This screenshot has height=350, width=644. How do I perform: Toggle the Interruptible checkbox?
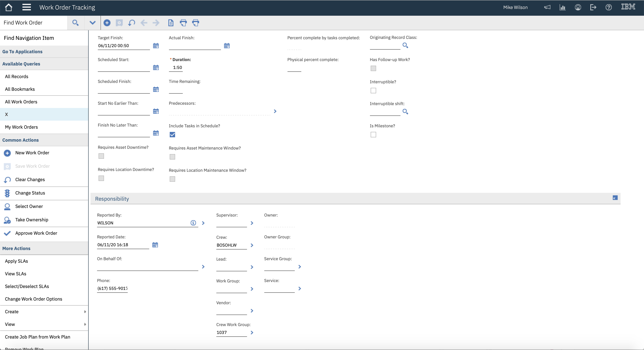point(373,91)
